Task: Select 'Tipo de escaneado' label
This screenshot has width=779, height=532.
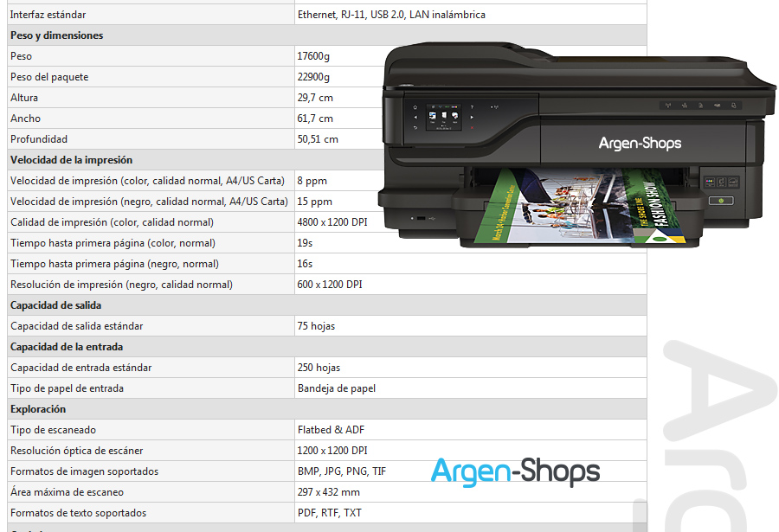Action: (53, 430)
